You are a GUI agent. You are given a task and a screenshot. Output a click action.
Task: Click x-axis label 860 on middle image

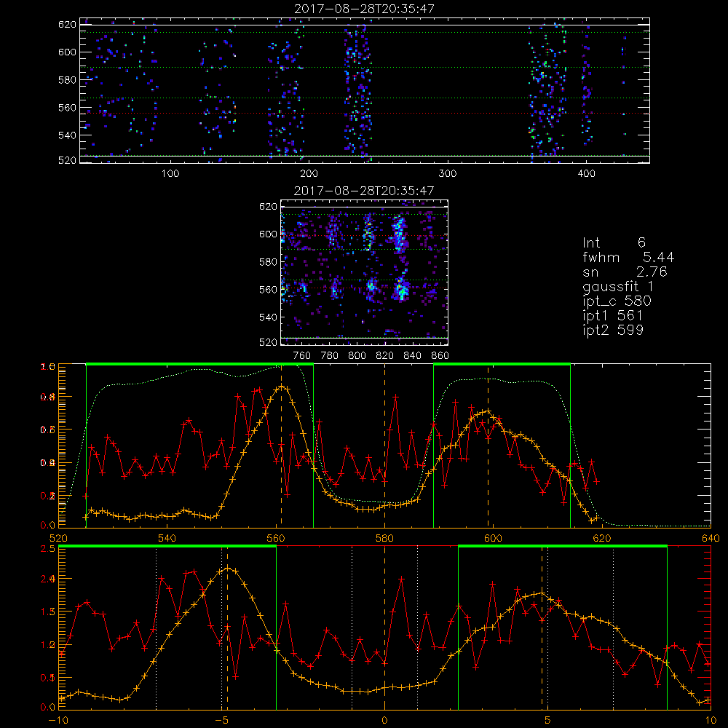coord(440,356)
